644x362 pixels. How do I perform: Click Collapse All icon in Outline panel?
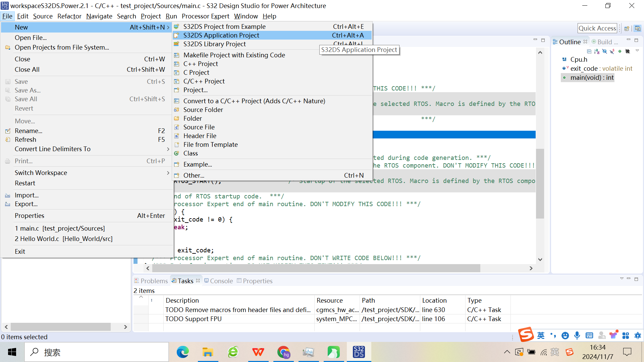click(589, 51)
